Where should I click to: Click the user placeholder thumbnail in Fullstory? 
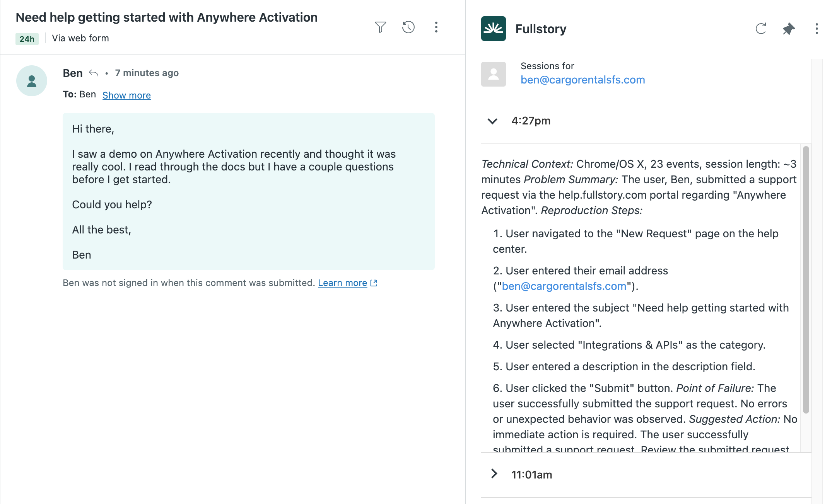click(493, 74)
